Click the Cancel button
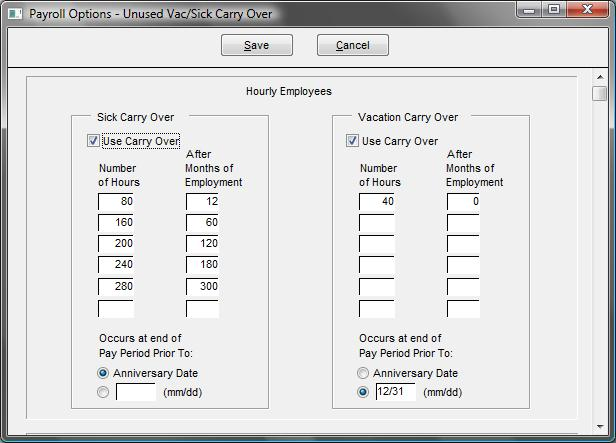 [x=353, y=45]
